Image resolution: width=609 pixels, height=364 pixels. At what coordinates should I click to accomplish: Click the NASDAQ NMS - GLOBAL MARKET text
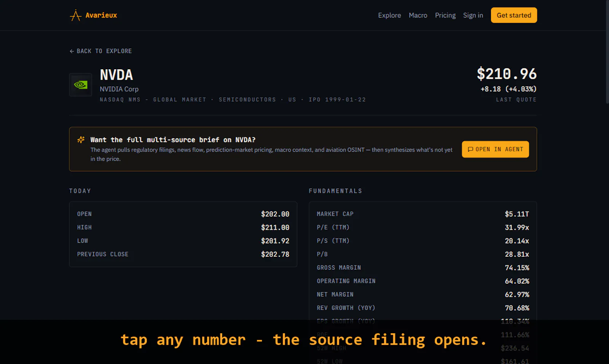click(x=153, y=100)
